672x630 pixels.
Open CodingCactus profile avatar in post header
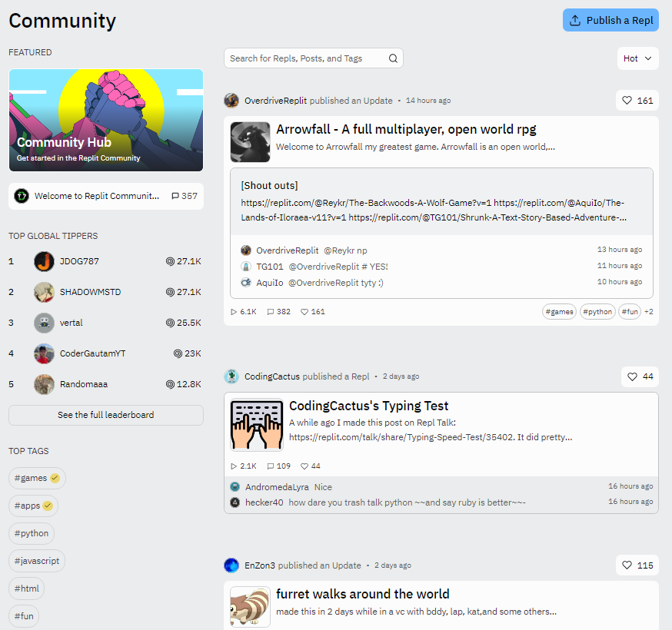pyautogui.click(x=231, y=376)
